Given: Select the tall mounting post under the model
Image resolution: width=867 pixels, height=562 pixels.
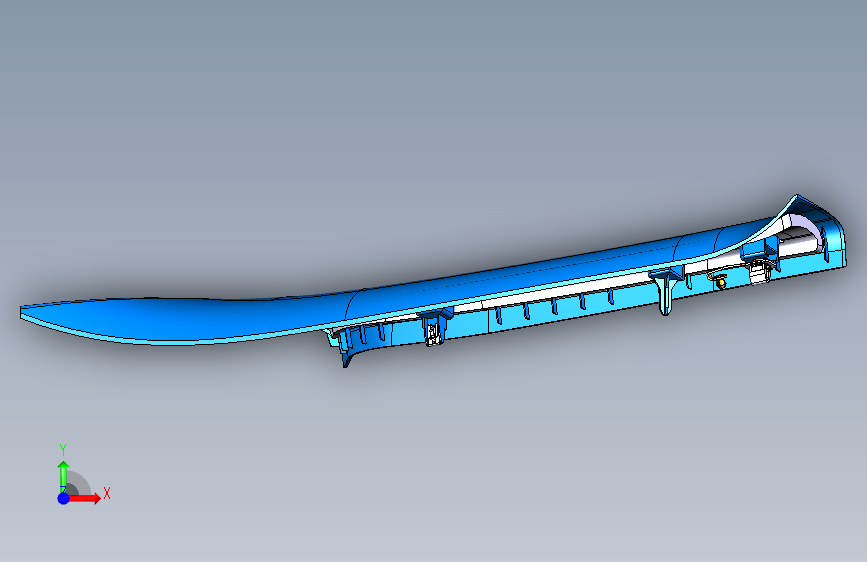Looking at the screenshot, I should (666, 293).
